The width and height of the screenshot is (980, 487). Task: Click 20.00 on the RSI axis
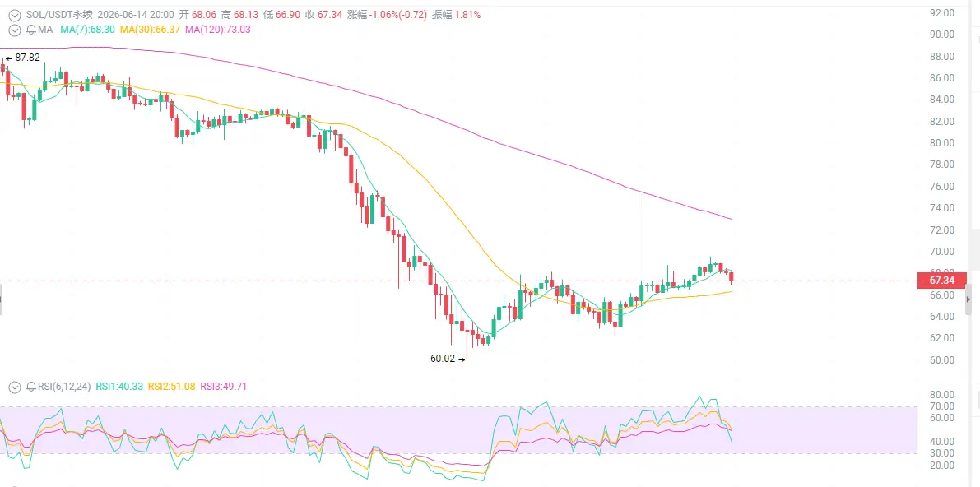pos(942,465)
